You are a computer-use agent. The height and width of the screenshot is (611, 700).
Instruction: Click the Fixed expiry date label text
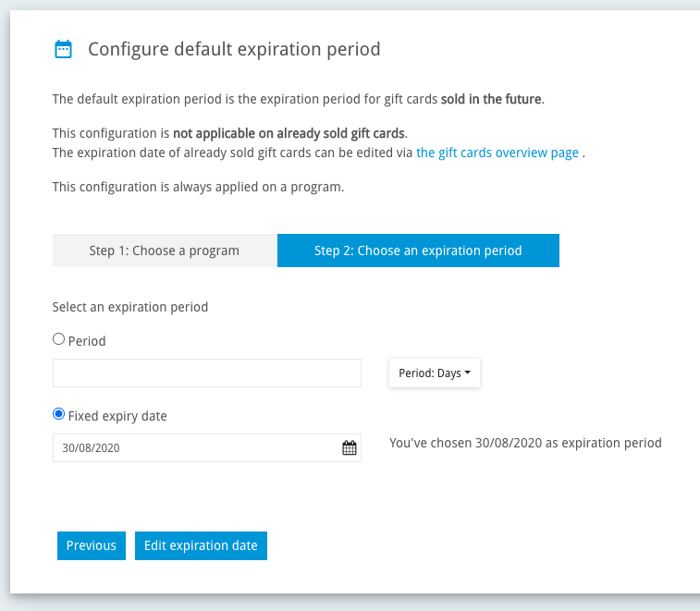tap(117, 416)
